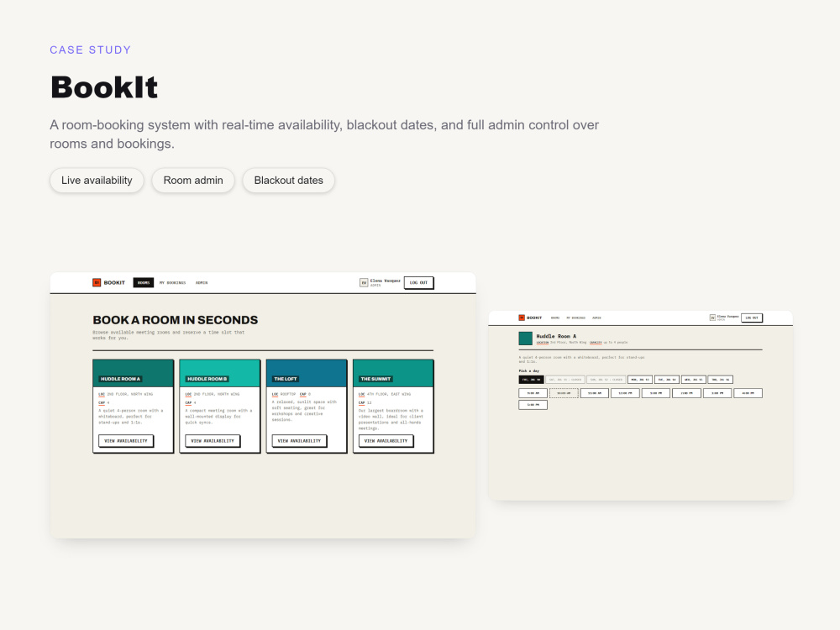840x630 pixels.
Task: Click the teal square beside the Huddle Room A title
Action: point(526,338)
